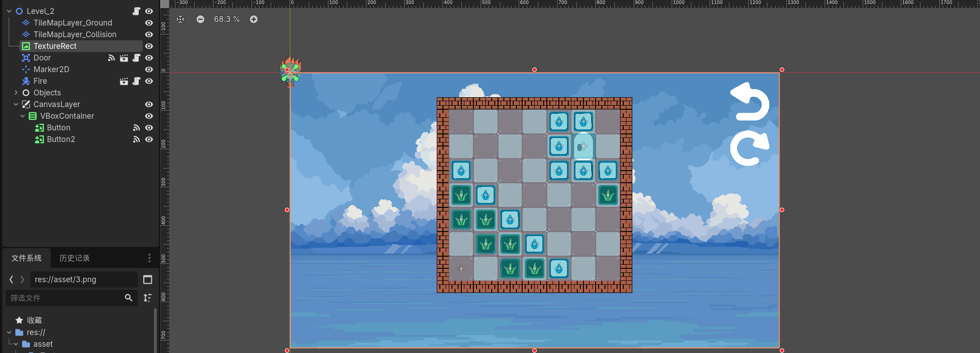The width and height of the screenshot is (980, 353).
Task: Hide the CanvasLayer node
Action: pyautogui.click(x=149, y=104)
